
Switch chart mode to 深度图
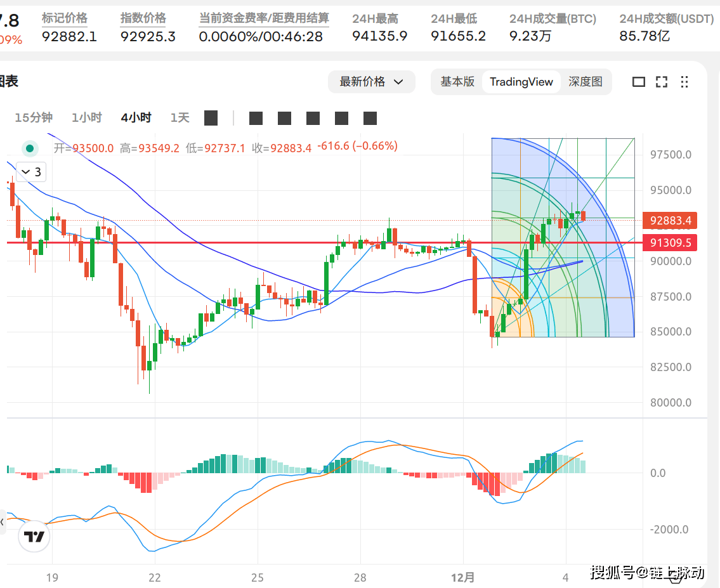coord(586,82)
